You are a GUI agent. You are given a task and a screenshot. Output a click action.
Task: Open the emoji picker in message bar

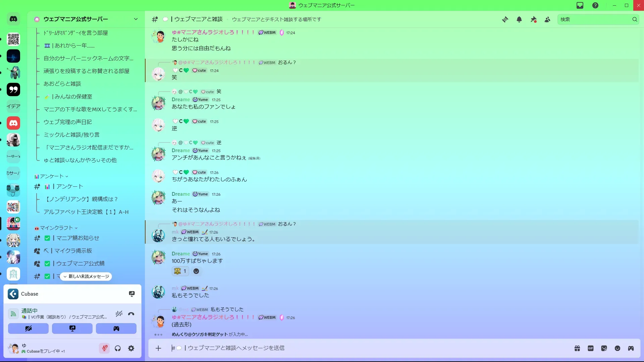618,348
